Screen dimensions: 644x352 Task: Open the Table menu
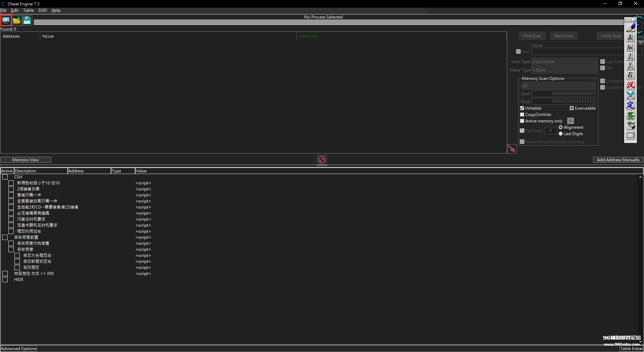pyautogui.click(x=28, y=10)
